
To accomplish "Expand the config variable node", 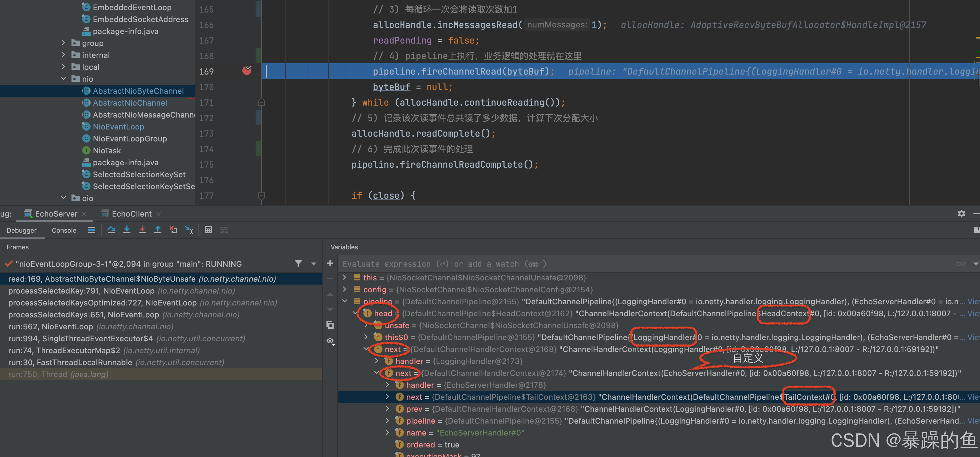I will pyautogui.click(x=344, y=289).
